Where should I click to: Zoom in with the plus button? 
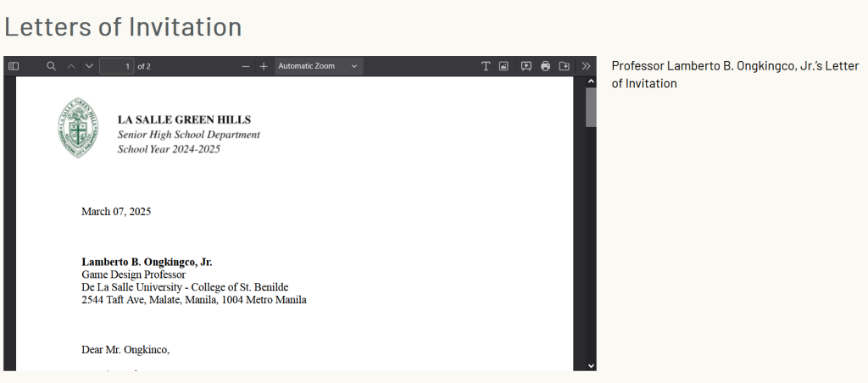coord(264,66)
